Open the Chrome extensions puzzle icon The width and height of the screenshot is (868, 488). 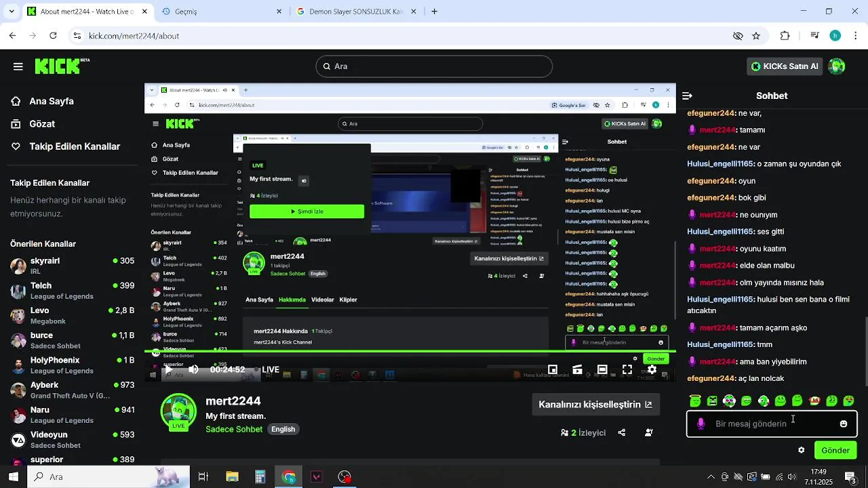[x=785, y=36]
